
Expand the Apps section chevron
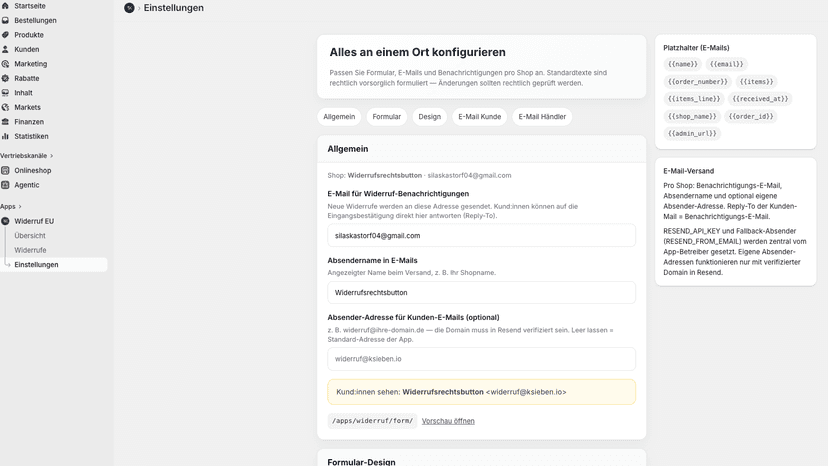pos(20,207)
